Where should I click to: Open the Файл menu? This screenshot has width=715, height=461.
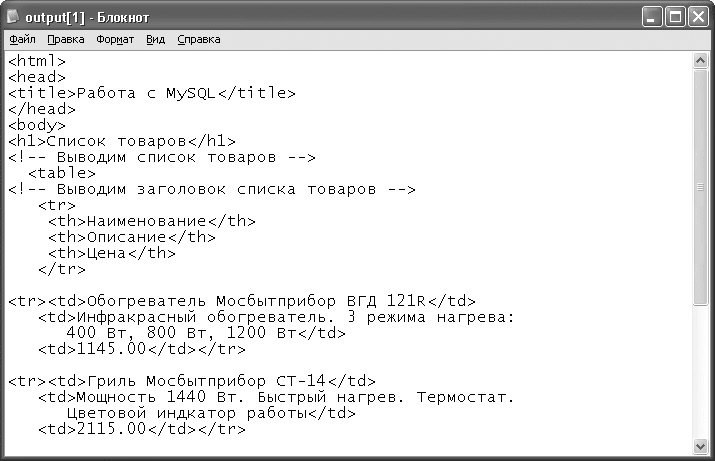click(22, 39)
